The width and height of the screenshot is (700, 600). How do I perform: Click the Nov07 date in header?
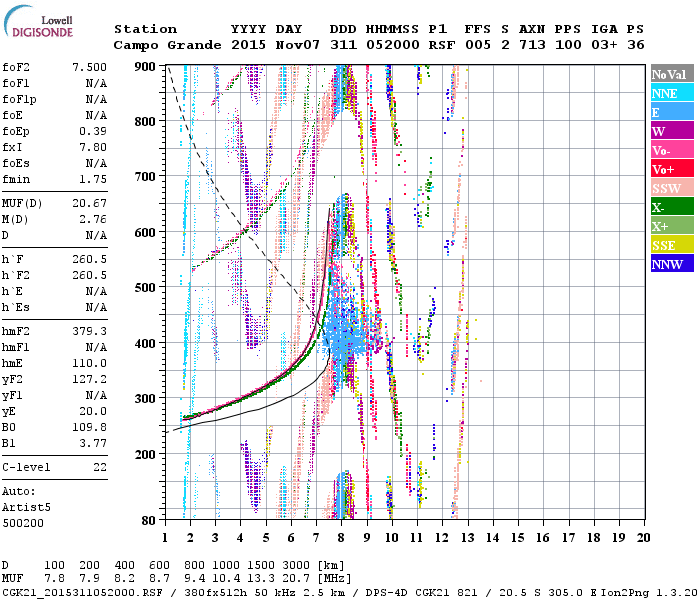point(298,45)
